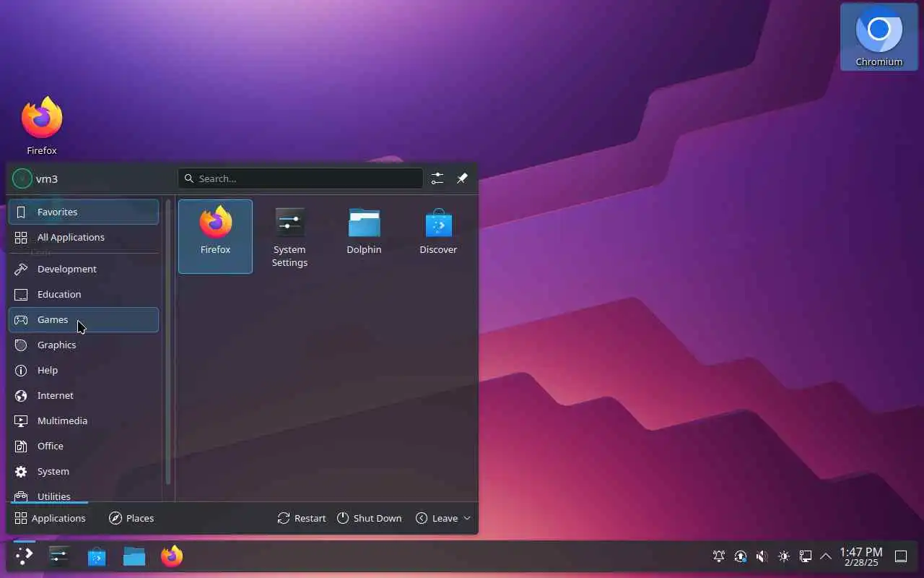Open the Utilities category
This screenshot has width=924, height=578.
84,494
